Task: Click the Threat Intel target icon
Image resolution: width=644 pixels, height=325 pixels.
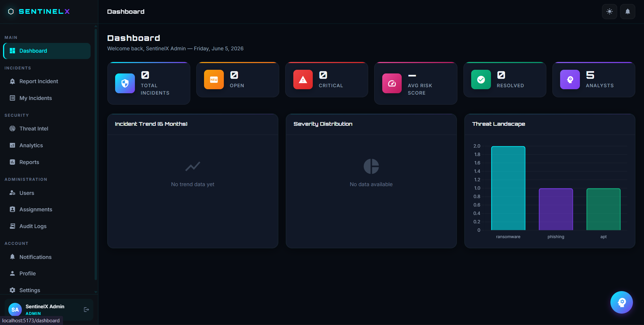Action: (x=12, y=128)
